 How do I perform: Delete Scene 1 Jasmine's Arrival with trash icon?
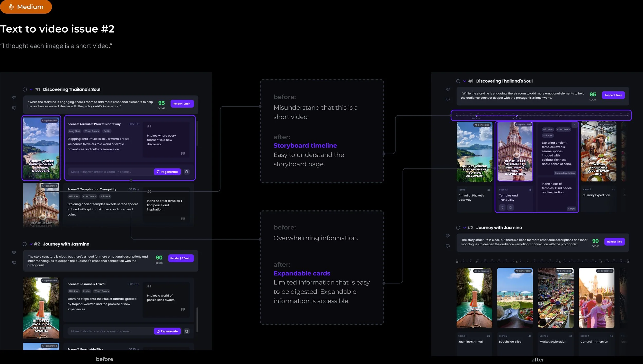187,331
